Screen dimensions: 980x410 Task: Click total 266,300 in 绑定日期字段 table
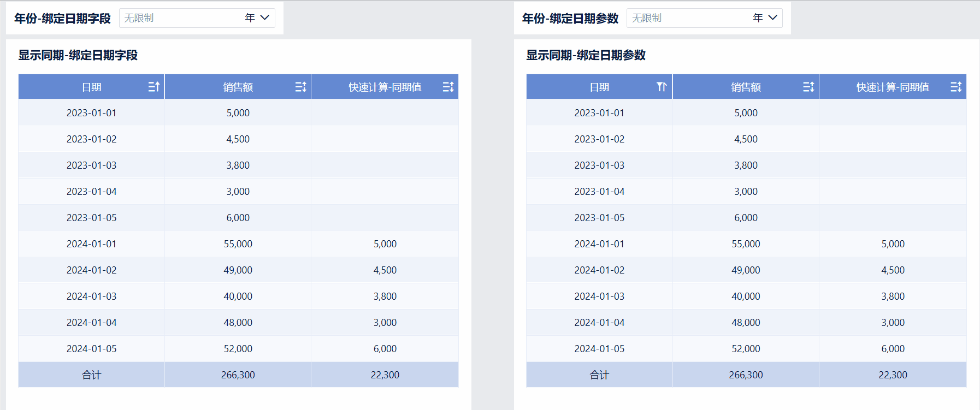tap(238, 375)
